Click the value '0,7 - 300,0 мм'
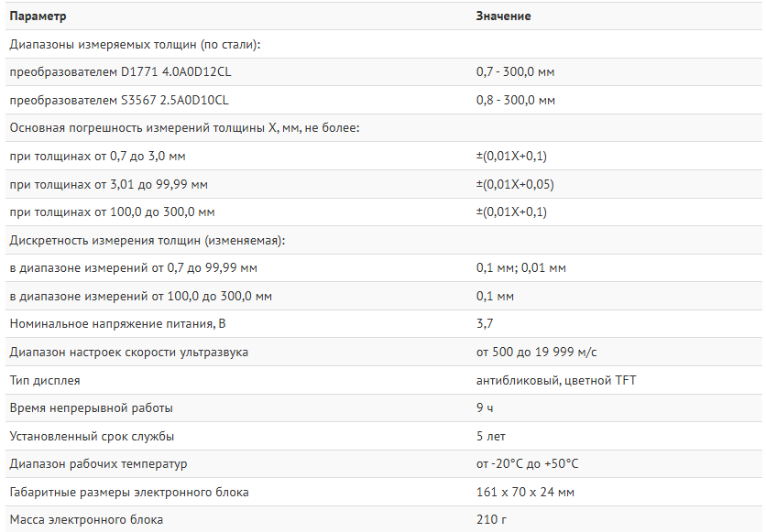 tap(515, 71)
